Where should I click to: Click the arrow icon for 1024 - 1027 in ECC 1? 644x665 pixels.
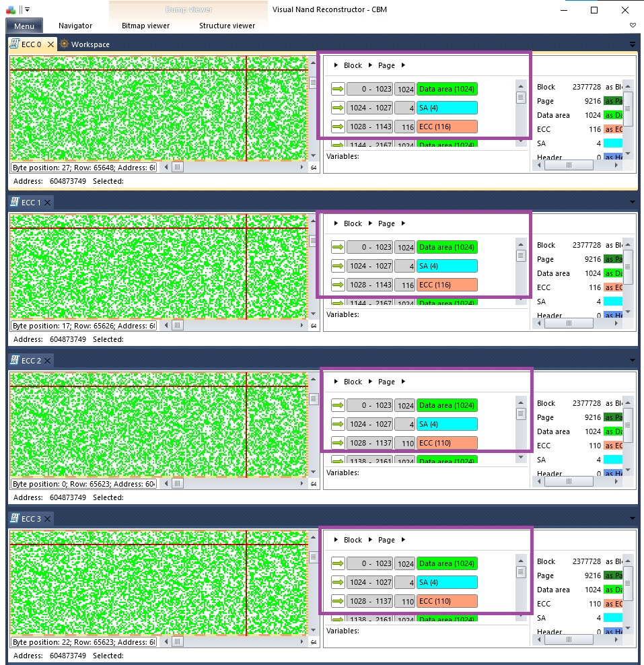338,266
